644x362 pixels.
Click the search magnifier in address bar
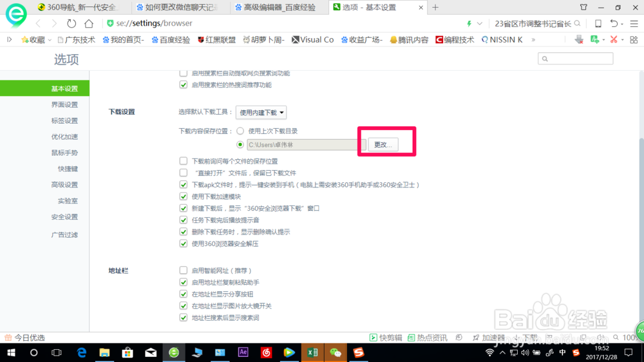pos(577,23)
